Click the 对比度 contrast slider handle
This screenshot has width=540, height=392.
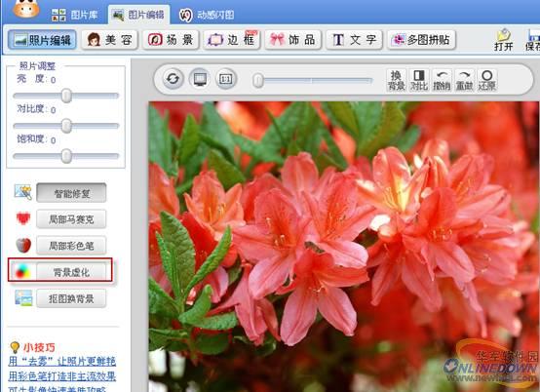(x=66, y=126)
